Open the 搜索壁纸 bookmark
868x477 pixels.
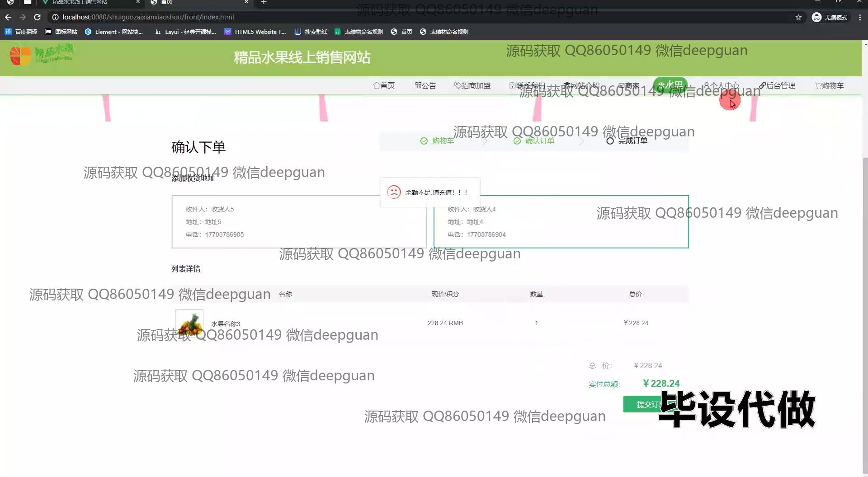311,32
